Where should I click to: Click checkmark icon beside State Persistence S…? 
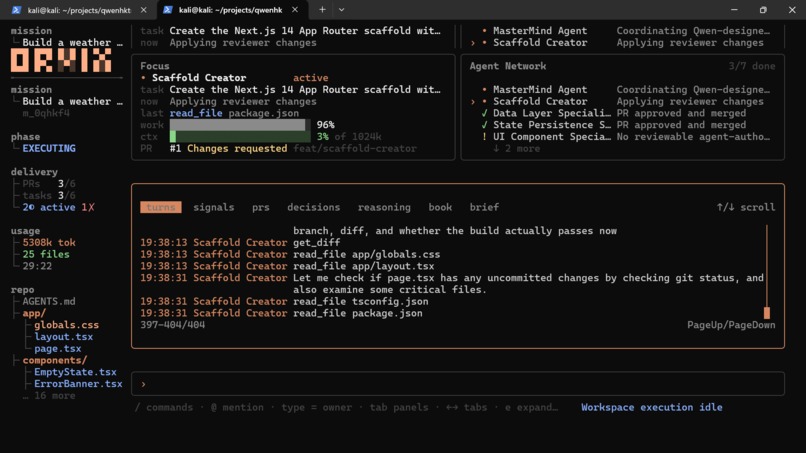484,125
